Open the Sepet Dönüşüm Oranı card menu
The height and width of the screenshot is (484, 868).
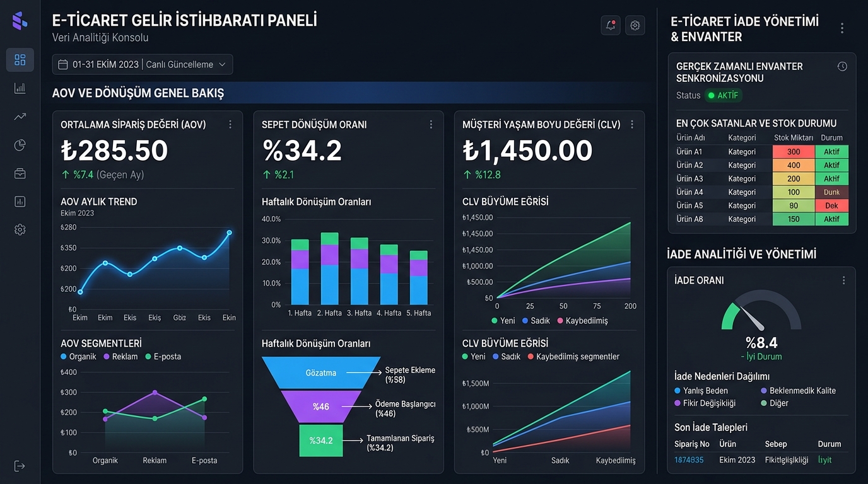(x=431, y=125)
